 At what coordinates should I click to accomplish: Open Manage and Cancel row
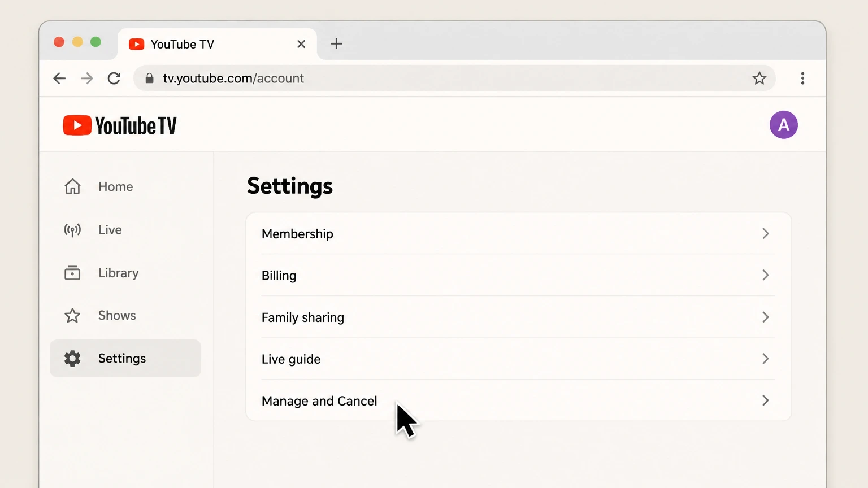tap(518, 400)
